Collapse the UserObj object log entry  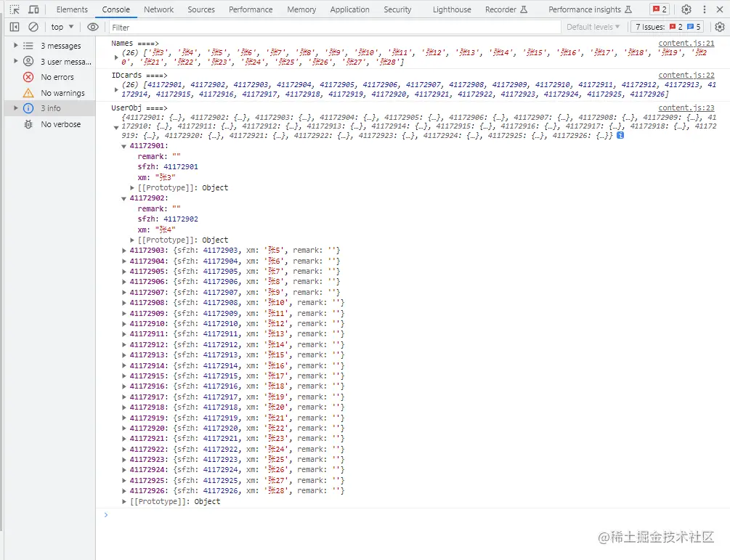[116, 127]
